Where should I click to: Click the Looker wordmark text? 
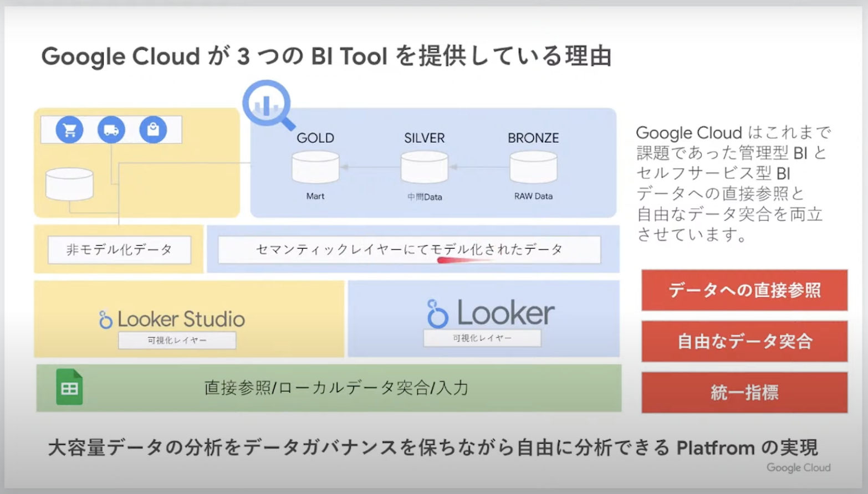tap(506, 313)
